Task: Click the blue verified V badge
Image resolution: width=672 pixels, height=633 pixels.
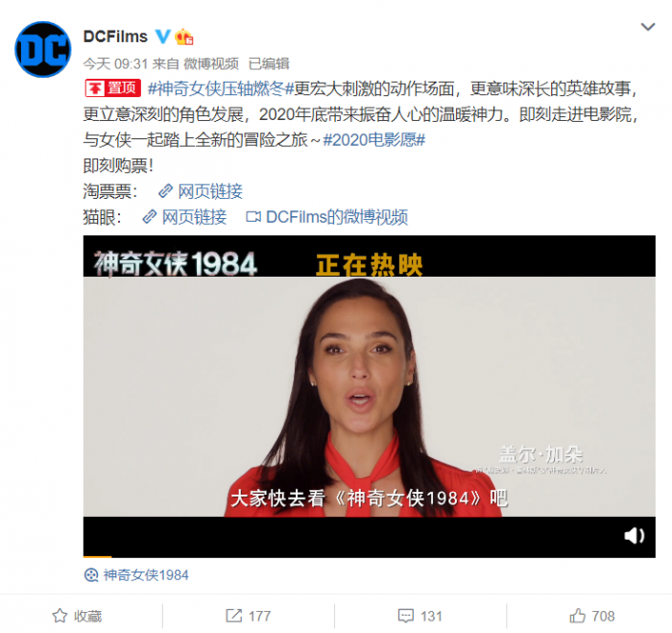Action: [x=162, y=37]
